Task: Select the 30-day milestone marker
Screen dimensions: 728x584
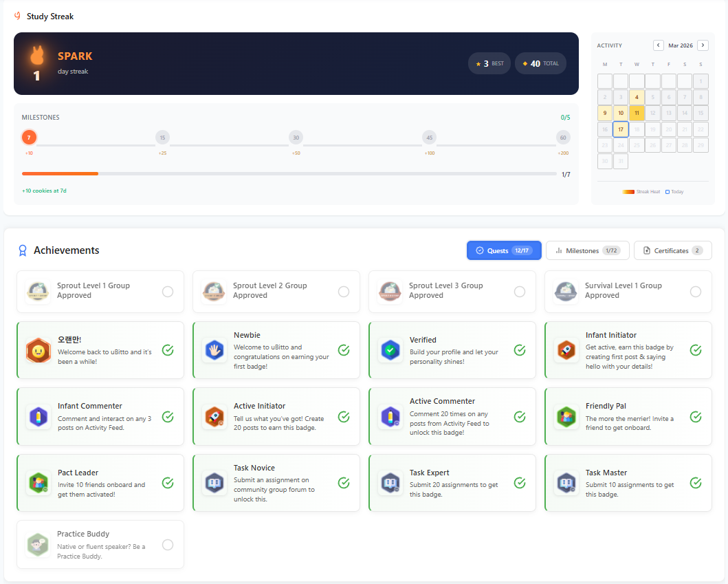Action: (x=296, y=138)
